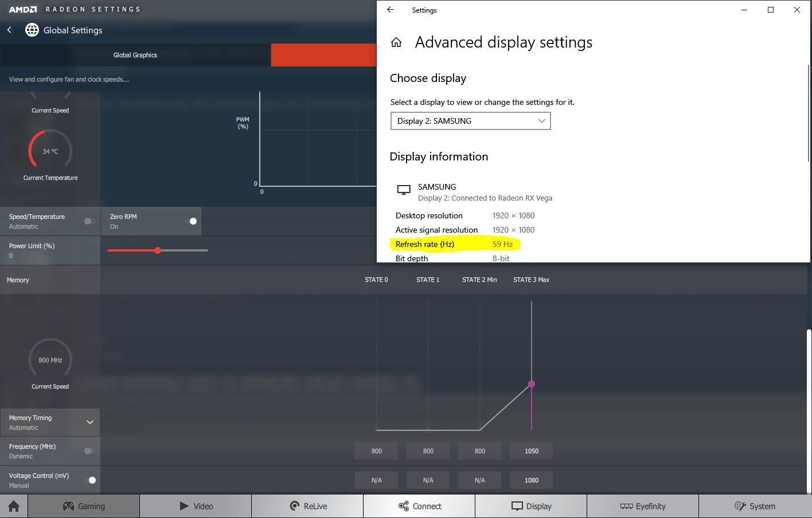Click the STATE 3 Max column header
The width and height of the screenshot is (812, 518).
pyautogui.click(x=531, y=280)
